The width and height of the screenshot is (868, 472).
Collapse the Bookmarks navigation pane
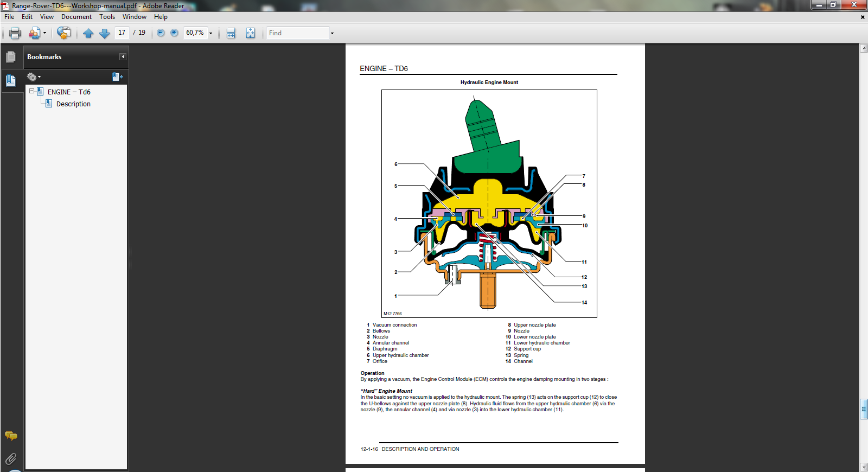click(123, 57)
